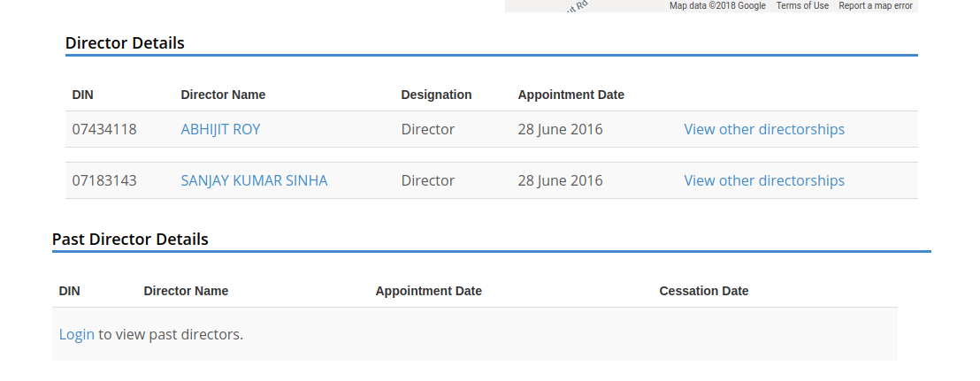Click Director Name header in Past Director table

186,291
